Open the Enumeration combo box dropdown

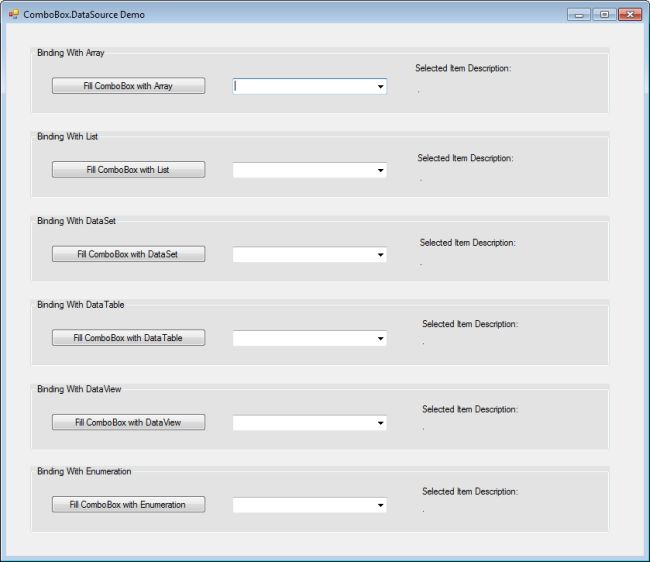coord(381,506)
